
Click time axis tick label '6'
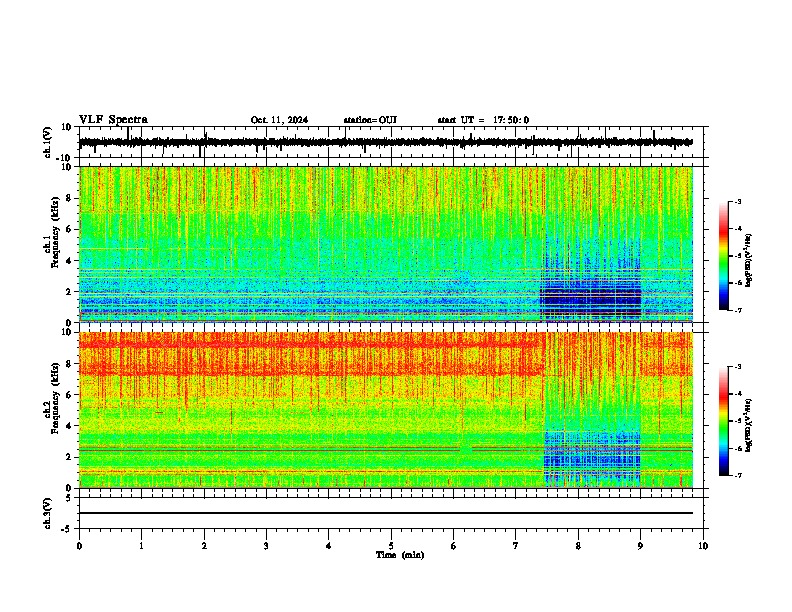pyautogui.click(x=454, y=546)
